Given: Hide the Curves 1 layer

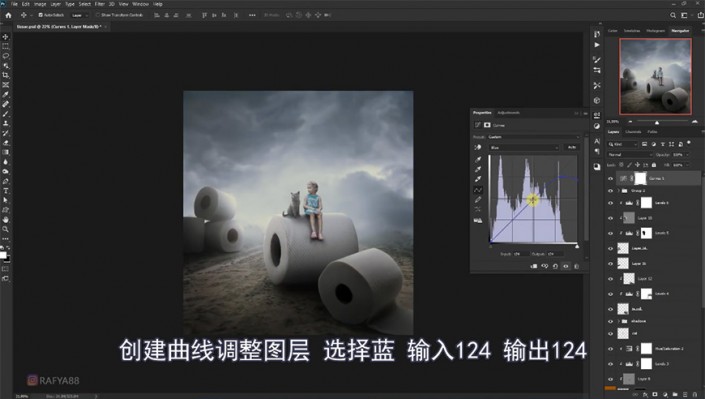Looking at the screenshot, I should coord(611,179).
